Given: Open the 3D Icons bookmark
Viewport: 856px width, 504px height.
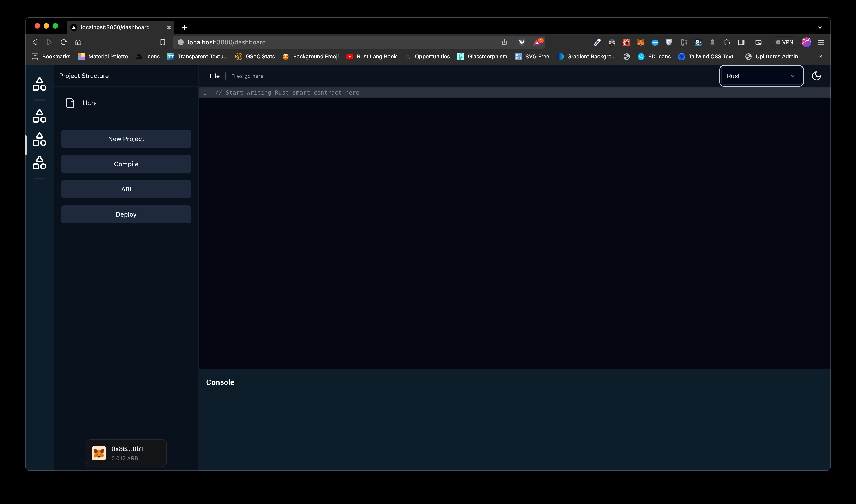Looking at the screenshot, I should (x=654, y=56).
